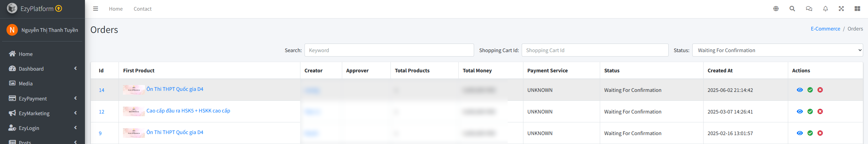Click the search magnifier icon in header

click(792, 9)
